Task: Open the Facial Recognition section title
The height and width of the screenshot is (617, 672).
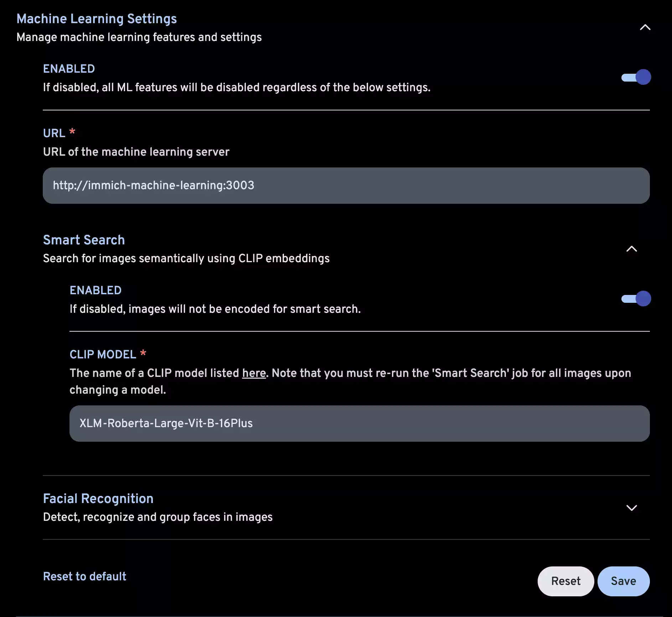Action: tap(98, 499)
